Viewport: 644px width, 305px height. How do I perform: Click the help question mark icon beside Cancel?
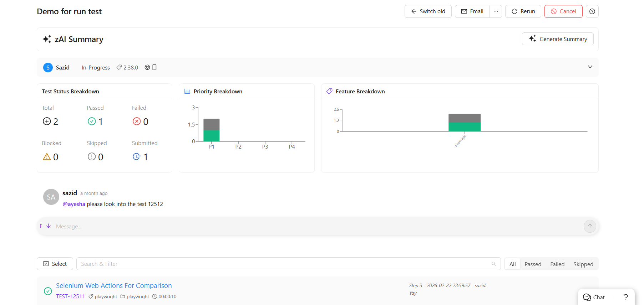pos(592,11)
